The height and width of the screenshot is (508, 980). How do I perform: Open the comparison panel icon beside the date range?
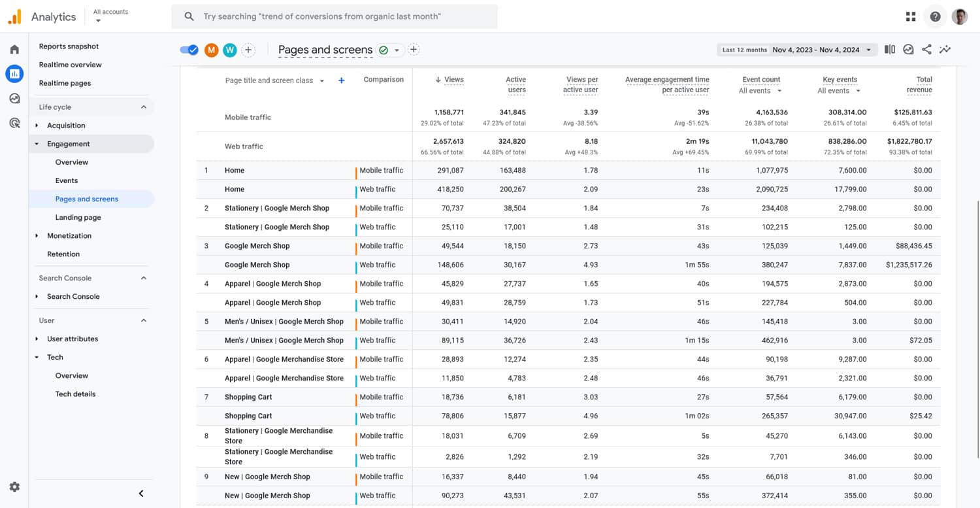tap(889, 49)
